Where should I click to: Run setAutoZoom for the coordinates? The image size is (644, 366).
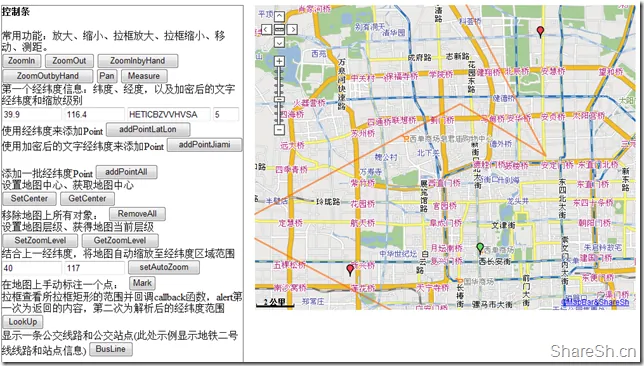pyautogui.click(x=164, y=267)
